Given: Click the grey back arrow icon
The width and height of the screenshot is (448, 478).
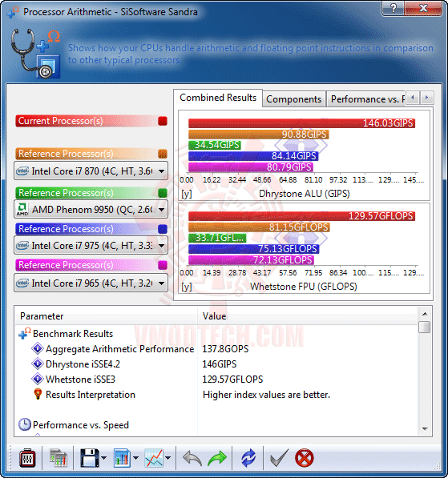Looking at the screenshot, I should click(x=192, y=458).
